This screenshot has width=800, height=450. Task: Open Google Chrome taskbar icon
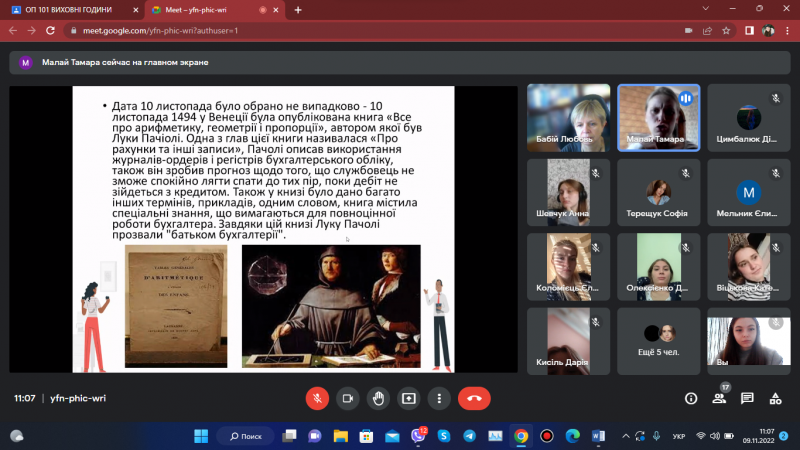521,436
